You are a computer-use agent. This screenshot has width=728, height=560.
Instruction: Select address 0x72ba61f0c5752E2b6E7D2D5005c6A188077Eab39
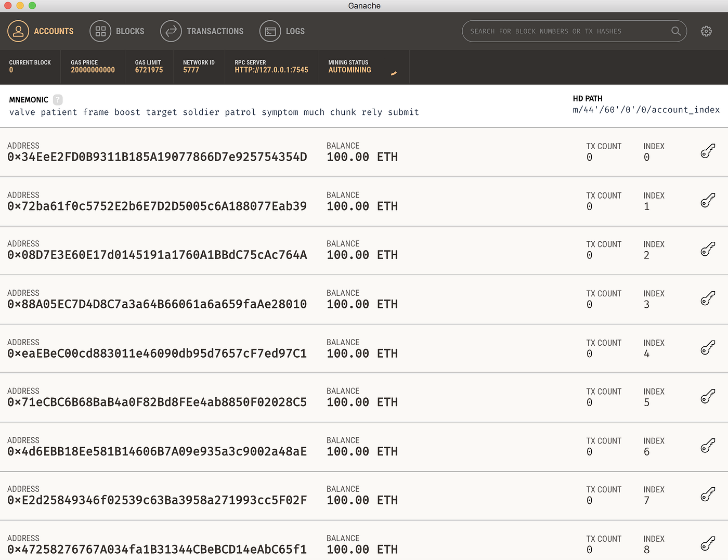point(157,206)
